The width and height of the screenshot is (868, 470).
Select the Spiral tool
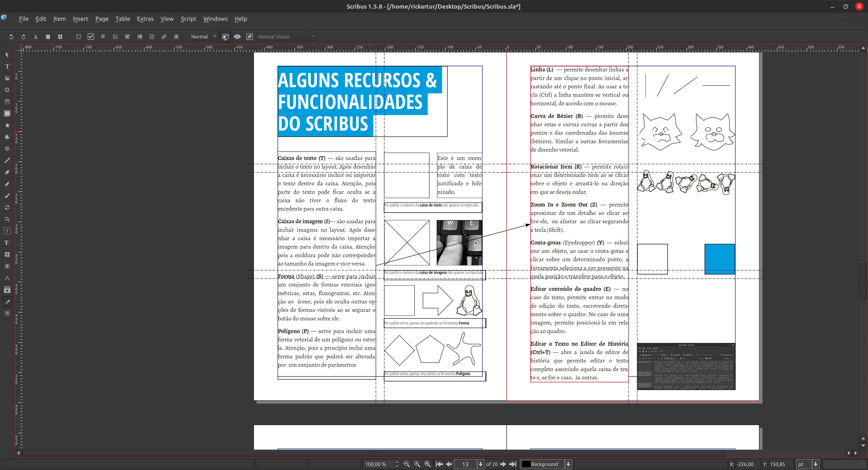pos(7,149)
